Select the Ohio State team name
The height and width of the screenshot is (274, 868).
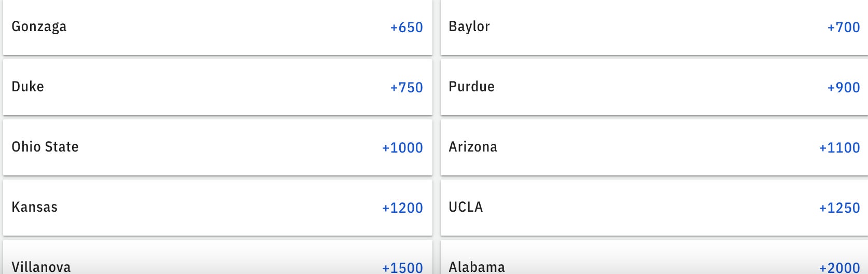[x=45, y=147]
